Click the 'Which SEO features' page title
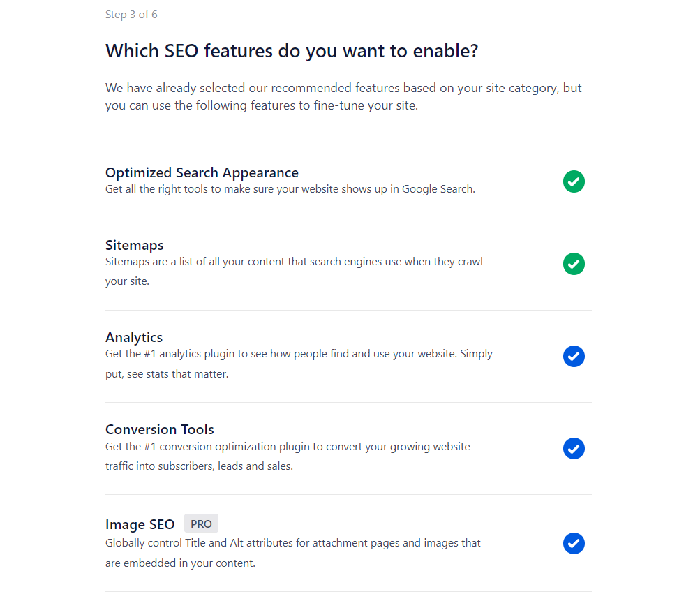Viewport: 700px width, 594px height. 292,51
